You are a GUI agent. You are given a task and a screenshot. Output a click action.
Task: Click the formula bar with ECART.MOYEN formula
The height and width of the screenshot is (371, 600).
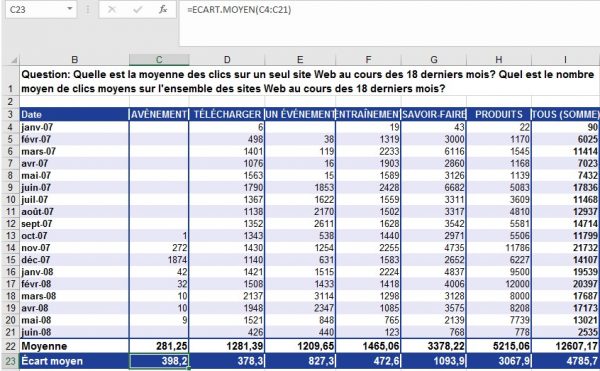pos(390,23)
